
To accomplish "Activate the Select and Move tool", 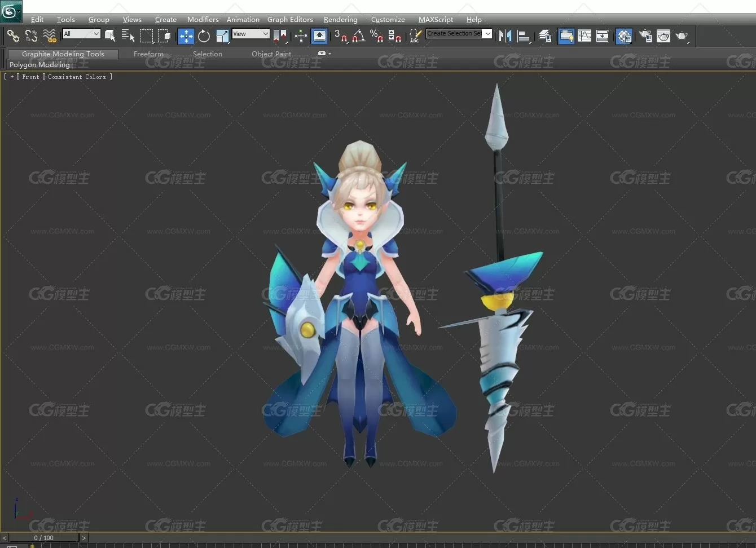I will pos(186,36).
